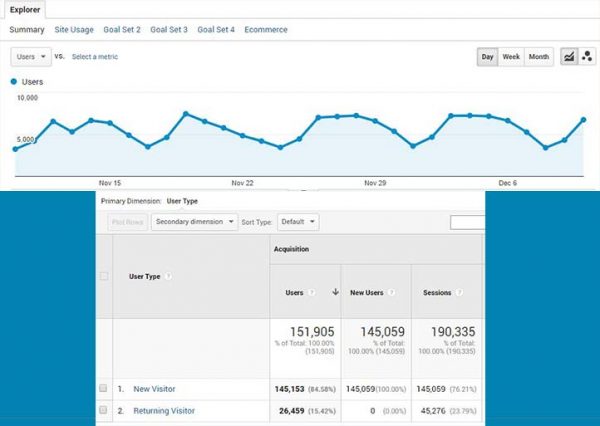Open the Ecommerce tab

266,30
